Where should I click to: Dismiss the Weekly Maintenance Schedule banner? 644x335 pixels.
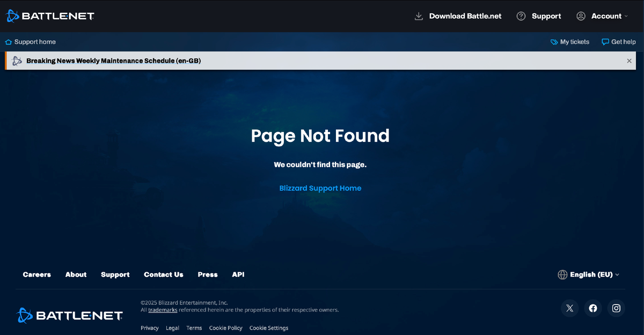coord(629,61)
